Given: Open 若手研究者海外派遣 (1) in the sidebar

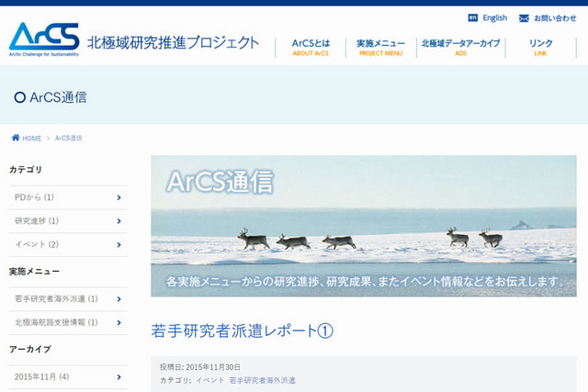Looking at the screenshot, I should (56, 298).
